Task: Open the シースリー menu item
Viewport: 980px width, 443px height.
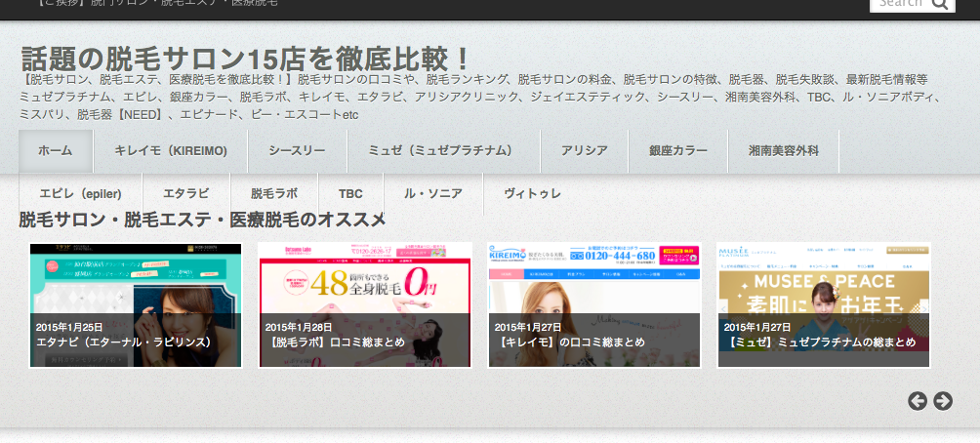Action: [x=297, y=151]
